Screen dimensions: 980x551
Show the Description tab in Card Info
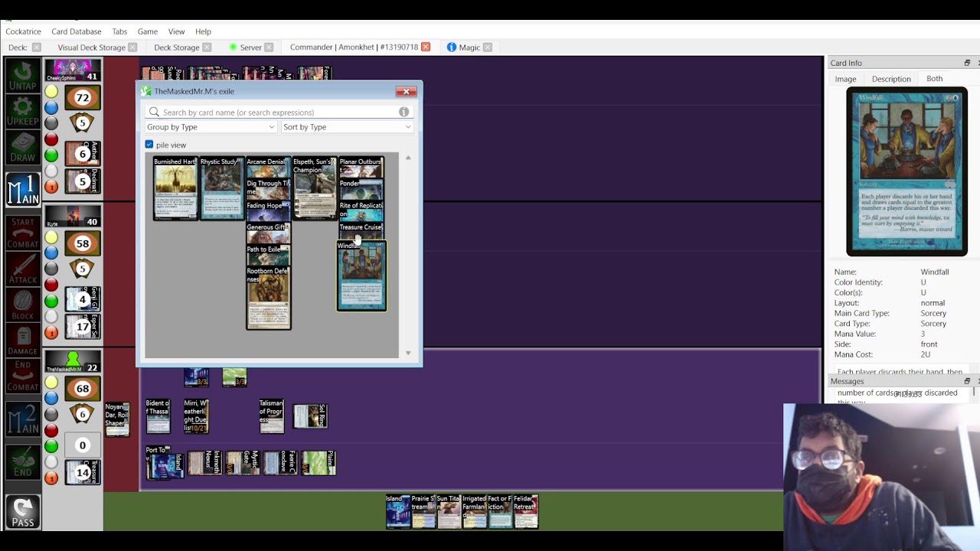891,79
